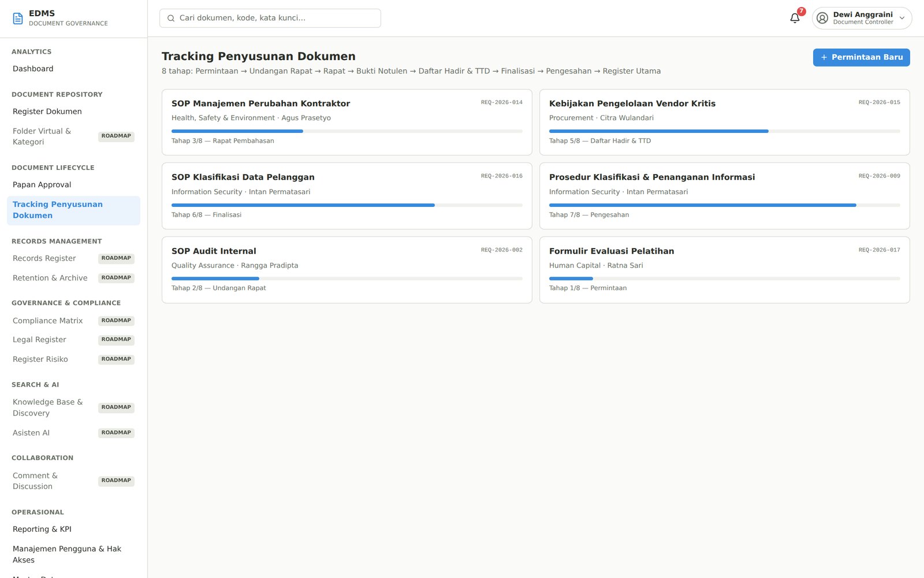Click 'Procurement · Citra Wulandari' text

pos(601,118)
